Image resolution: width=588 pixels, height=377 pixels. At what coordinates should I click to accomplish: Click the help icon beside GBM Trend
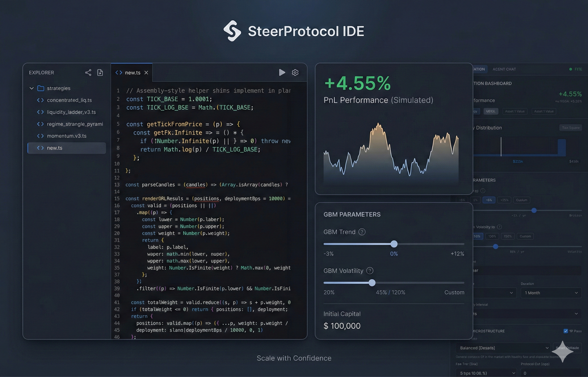pos(362,232)
